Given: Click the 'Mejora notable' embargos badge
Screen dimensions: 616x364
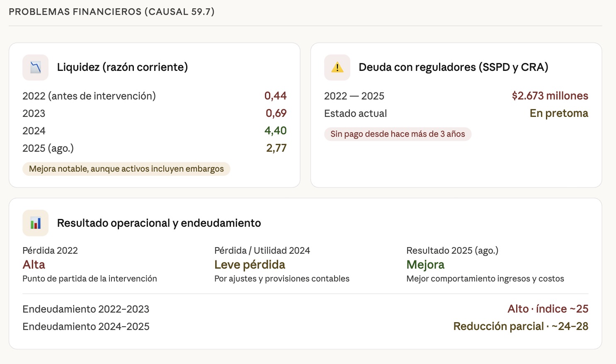Looking at the screenshot, I should [126, 169].
